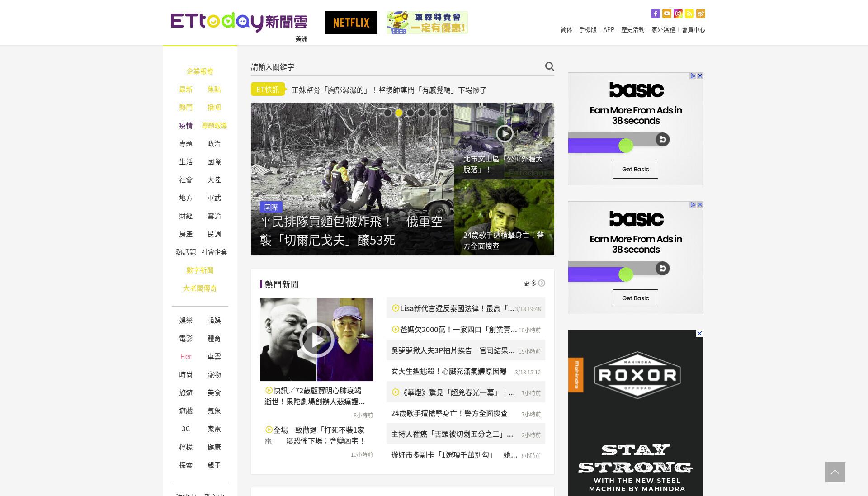
Task: Select the third carousel dot
Action: (410, 113)
